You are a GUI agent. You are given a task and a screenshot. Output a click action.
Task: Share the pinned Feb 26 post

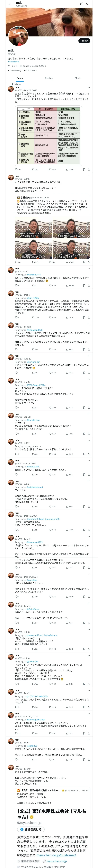point(89,170)
